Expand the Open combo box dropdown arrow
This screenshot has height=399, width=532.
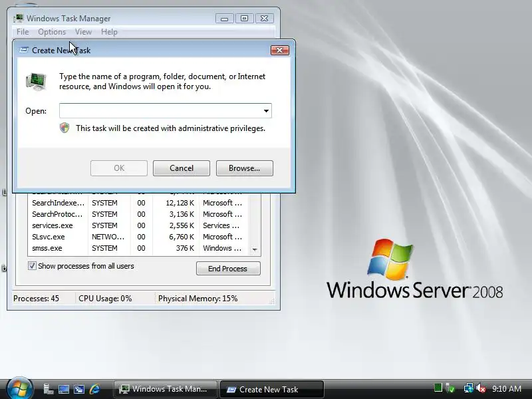[267, 111]
